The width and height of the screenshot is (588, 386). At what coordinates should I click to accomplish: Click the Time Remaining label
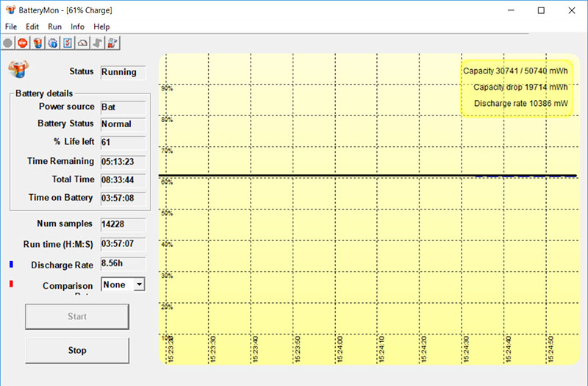61,161
